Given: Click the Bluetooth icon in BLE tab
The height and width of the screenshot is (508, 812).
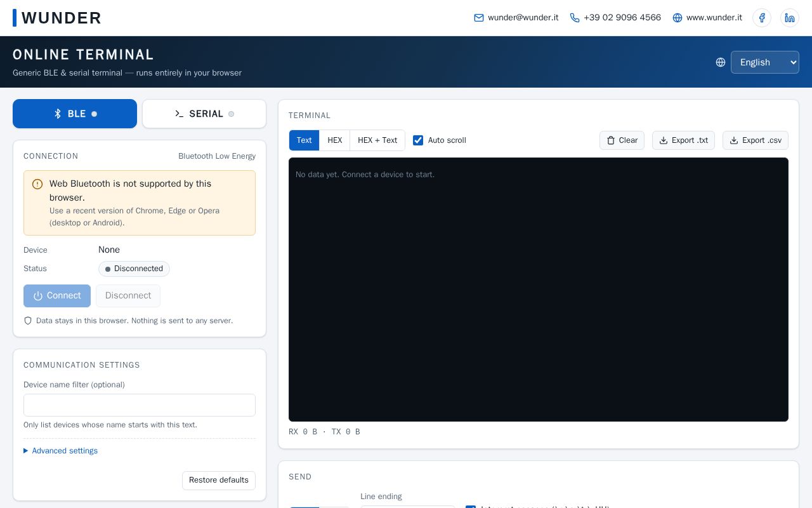Looking at the screenshot, I should coord(58,114).
